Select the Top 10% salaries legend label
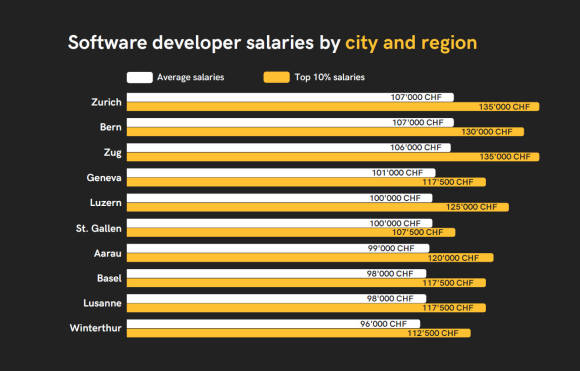The image size is (580, 371). 330,77
